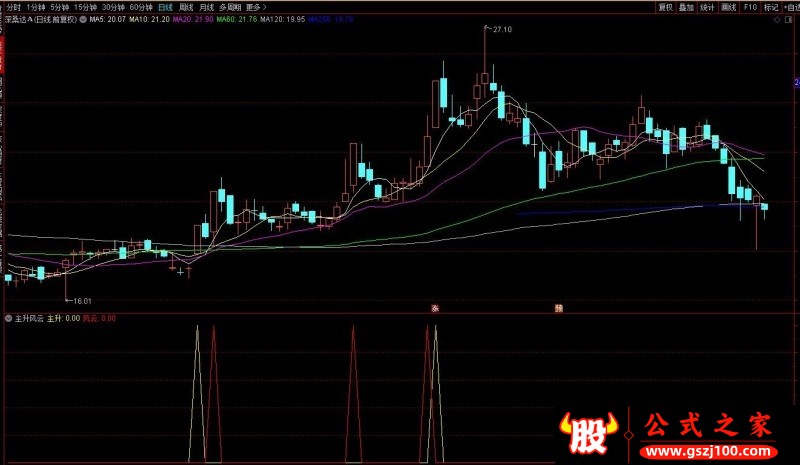Viewport: 800px width, 465px height.
Task: Click the 预 marker below the chart
Action: [x=559, y=308]
